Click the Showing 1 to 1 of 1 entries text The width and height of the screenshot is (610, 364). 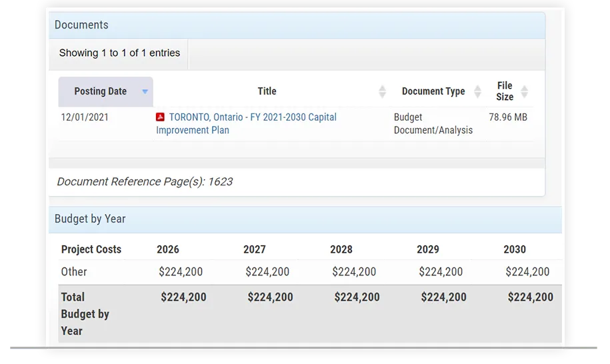point(119,53)
